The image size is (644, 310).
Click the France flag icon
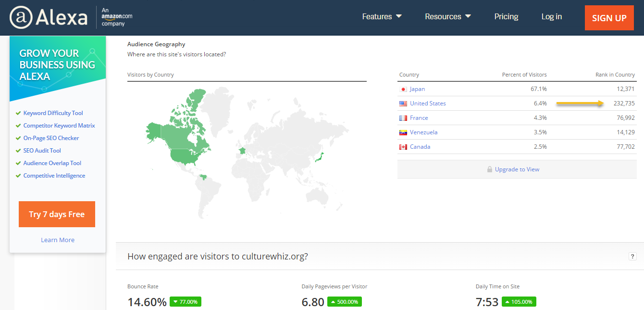(403, 118)
